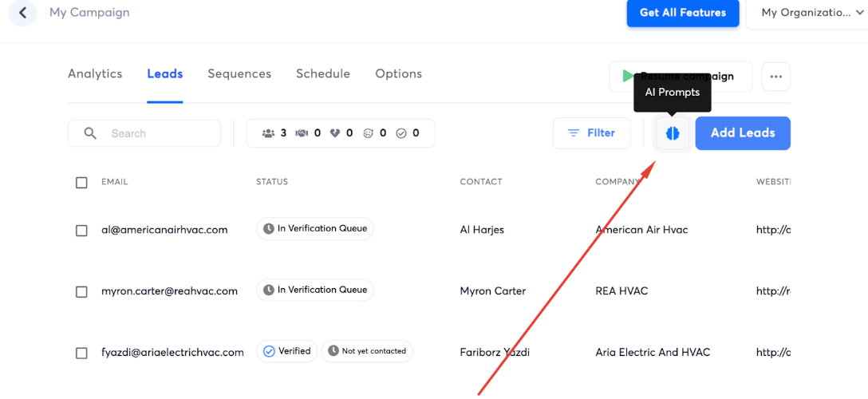Open lead fyazdi@ariaelectrichvac.com

pos(172,353)
